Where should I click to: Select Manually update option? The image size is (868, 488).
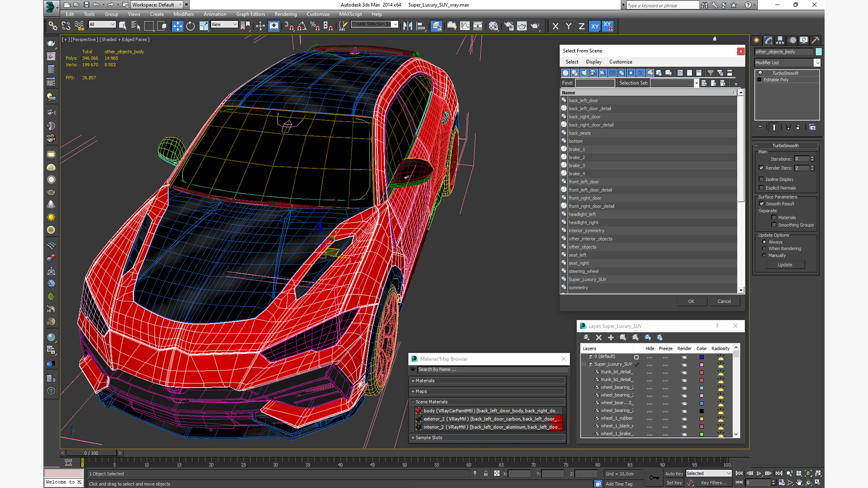[764, 255]
